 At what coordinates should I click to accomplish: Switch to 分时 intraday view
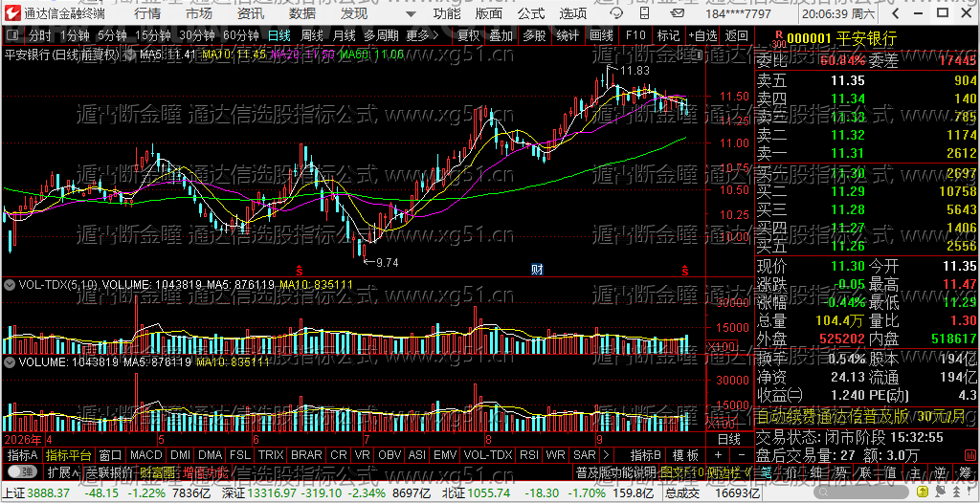click(x=40, y=35)
